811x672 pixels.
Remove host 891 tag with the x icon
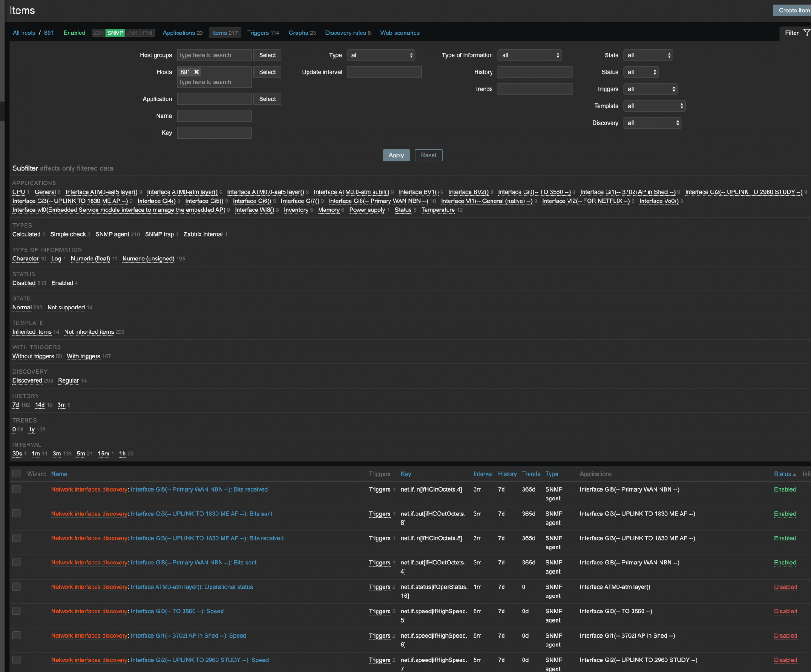click(196, 72)
